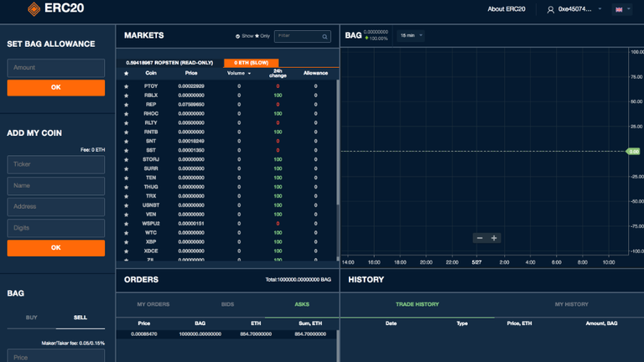This screenshot has width=644, height=362.
Task: Favorite the RHOC coin star
Action: coord(126,114)
